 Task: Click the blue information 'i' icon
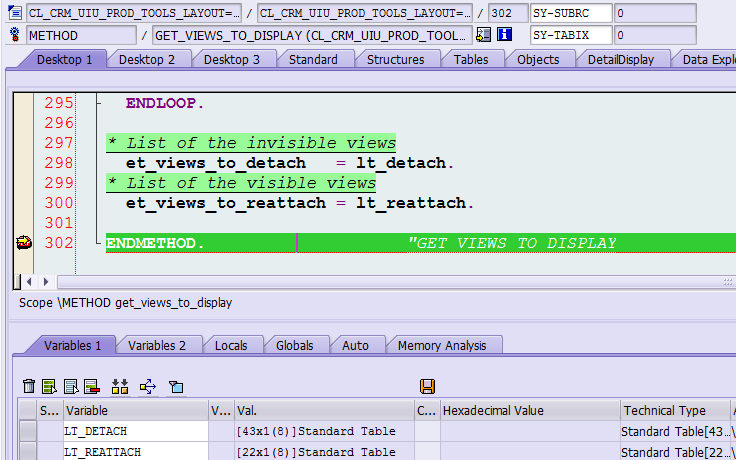coord(504,34)
